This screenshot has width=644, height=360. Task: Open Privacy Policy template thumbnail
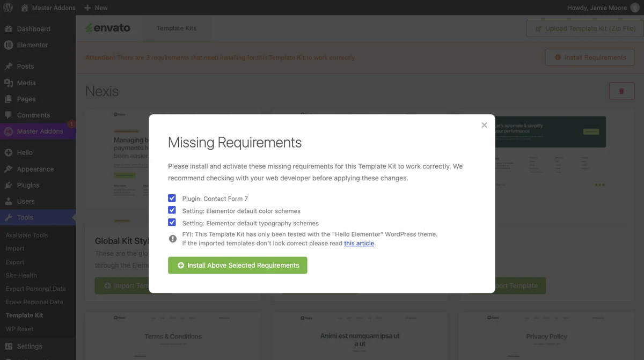546,336
